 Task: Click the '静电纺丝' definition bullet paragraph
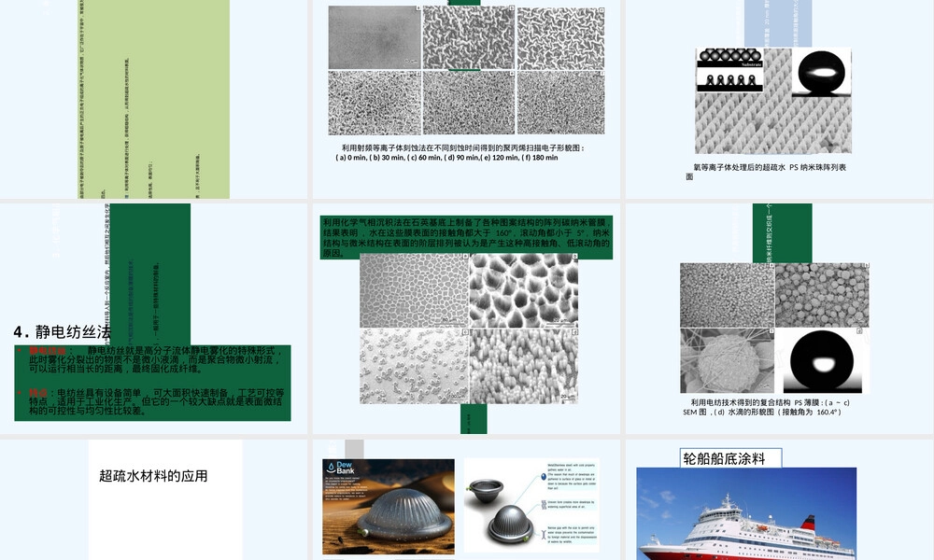[x=154, y=359]
